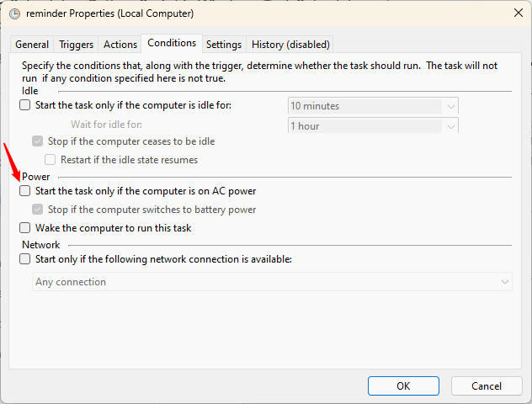Enable start only if computer is idle
This screenshot has width=532, height=404.
[x=24, y=105]
